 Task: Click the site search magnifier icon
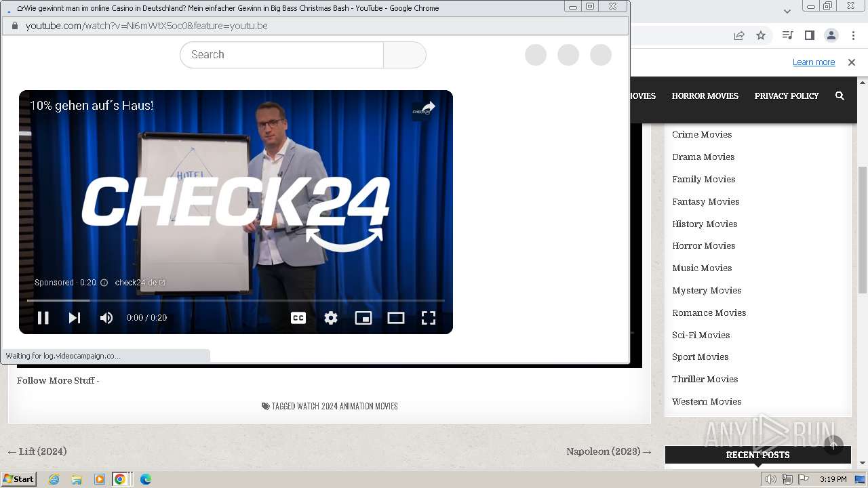coord(840,96)
